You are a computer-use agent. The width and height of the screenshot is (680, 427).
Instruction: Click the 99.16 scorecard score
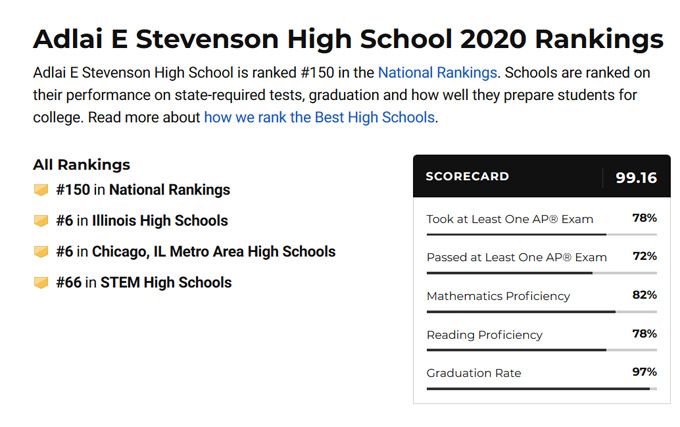[x=636, y=178]
